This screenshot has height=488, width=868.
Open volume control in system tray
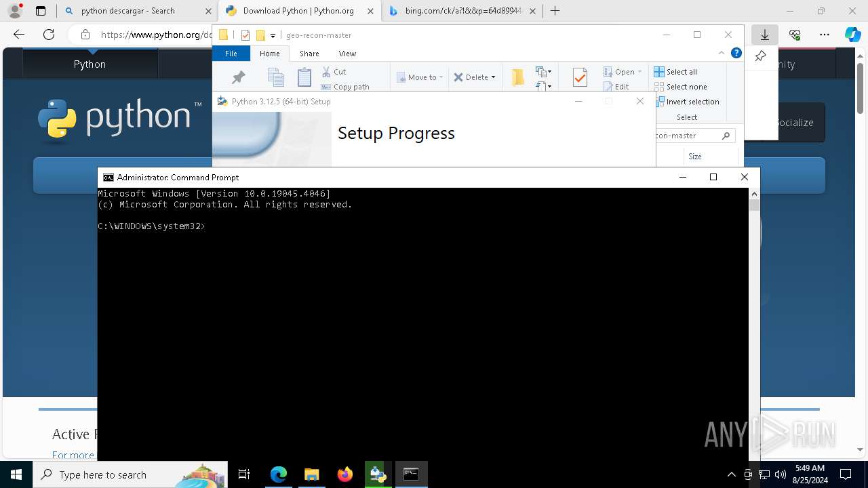pos(781,474)
